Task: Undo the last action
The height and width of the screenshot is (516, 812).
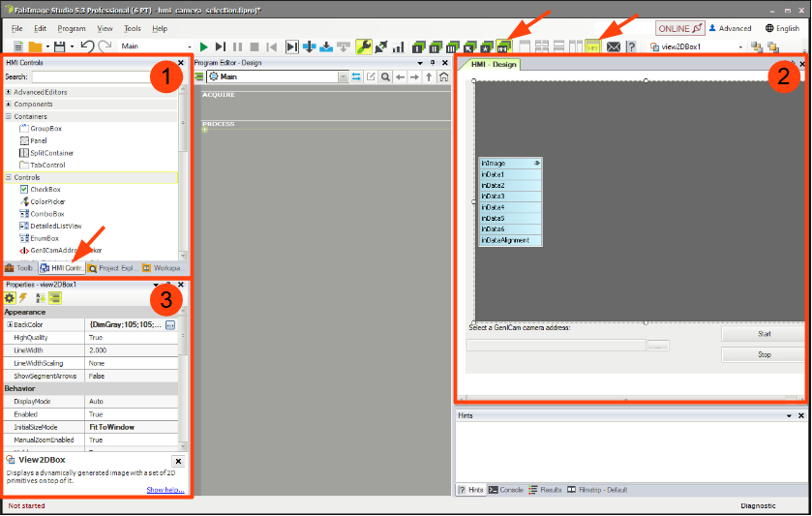Action: (87, 46)
